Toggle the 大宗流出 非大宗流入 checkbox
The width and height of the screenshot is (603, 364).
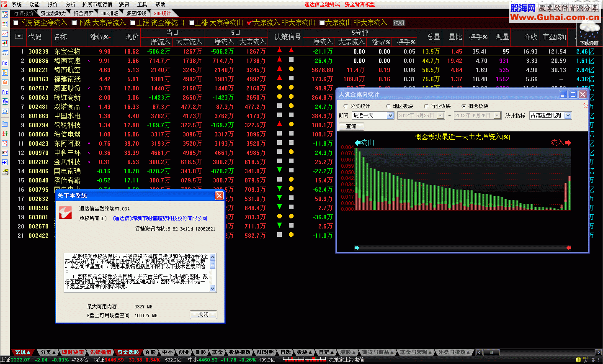click(x=322, y=23)
